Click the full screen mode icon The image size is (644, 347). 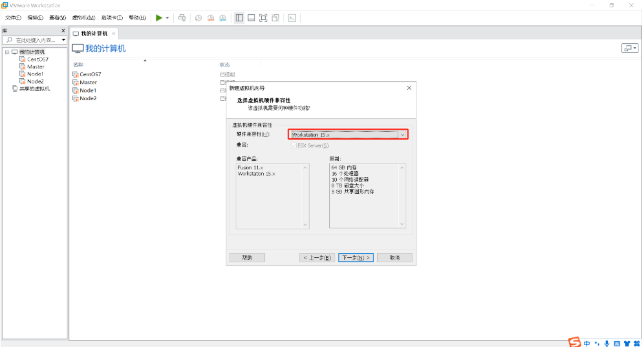[x=263, y=17]
